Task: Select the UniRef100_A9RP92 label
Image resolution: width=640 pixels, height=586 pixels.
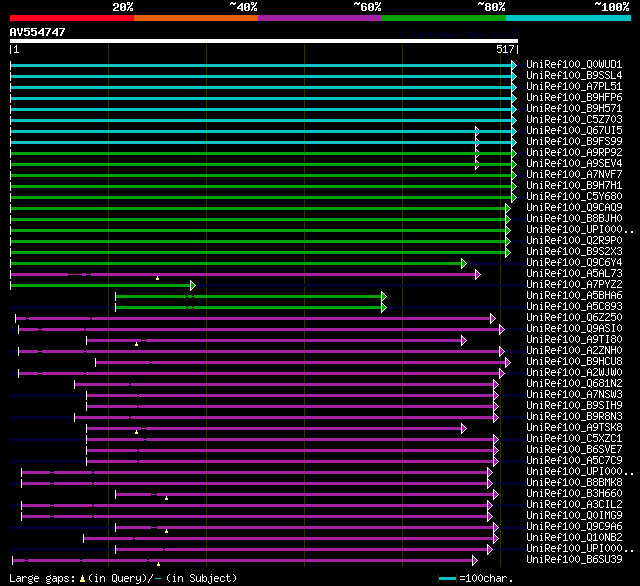Action: click(574, 153)
